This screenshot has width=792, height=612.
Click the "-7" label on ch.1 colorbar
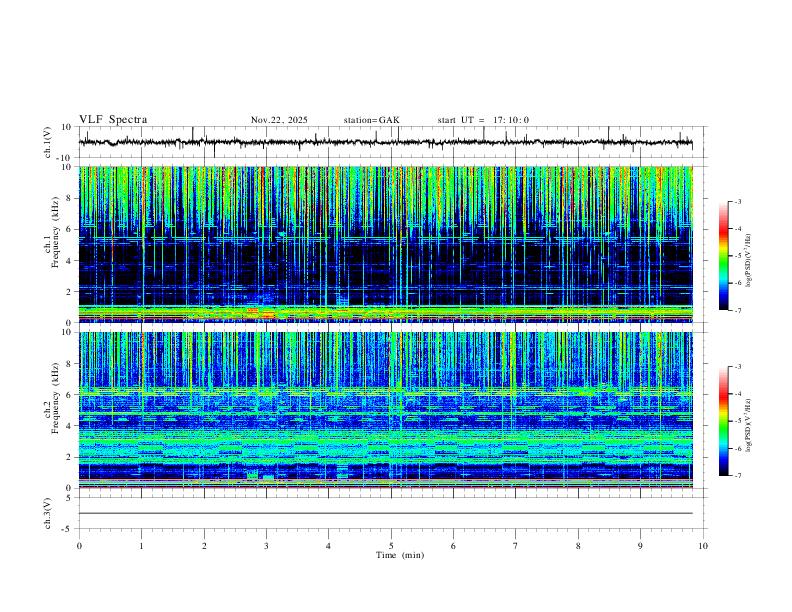(737, 310)
